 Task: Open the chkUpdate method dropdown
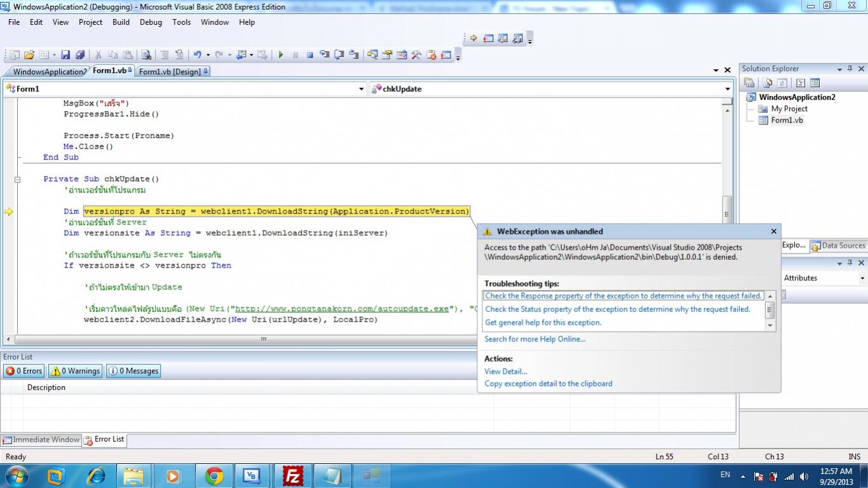pos(728,89)
